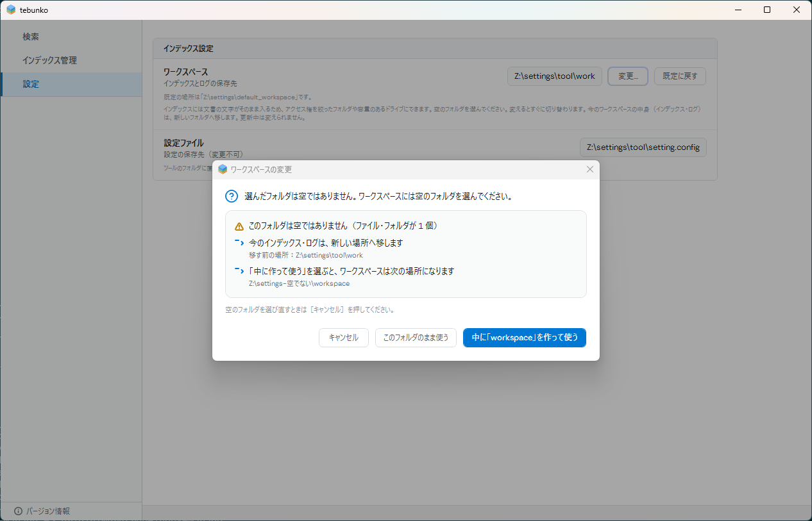Click the cube icon in the ワークスペースの変更 dialog title

223,169
